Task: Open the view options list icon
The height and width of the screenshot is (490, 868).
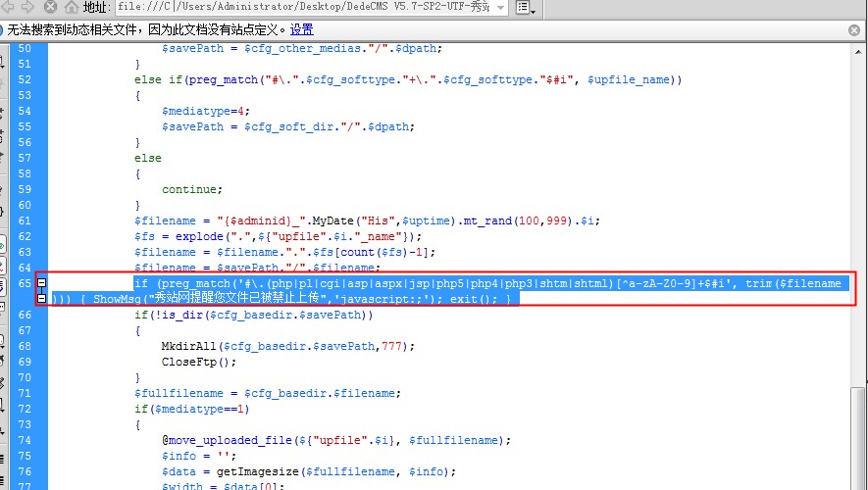Action: coord(525,7)
